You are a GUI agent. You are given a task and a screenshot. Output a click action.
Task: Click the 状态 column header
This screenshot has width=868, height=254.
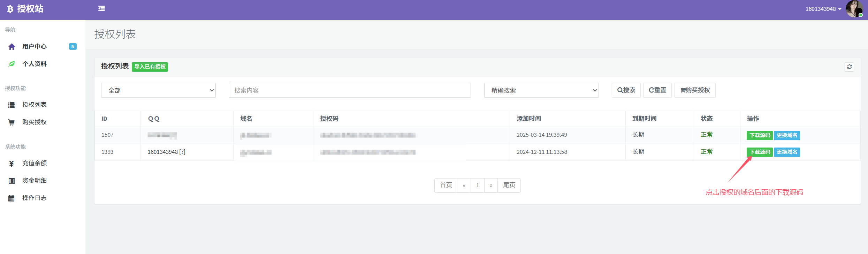coord(707,119)
